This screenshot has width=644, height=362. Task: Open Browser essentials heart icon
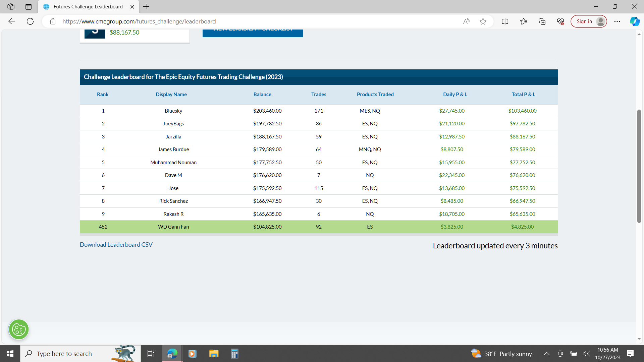[560, 21]
